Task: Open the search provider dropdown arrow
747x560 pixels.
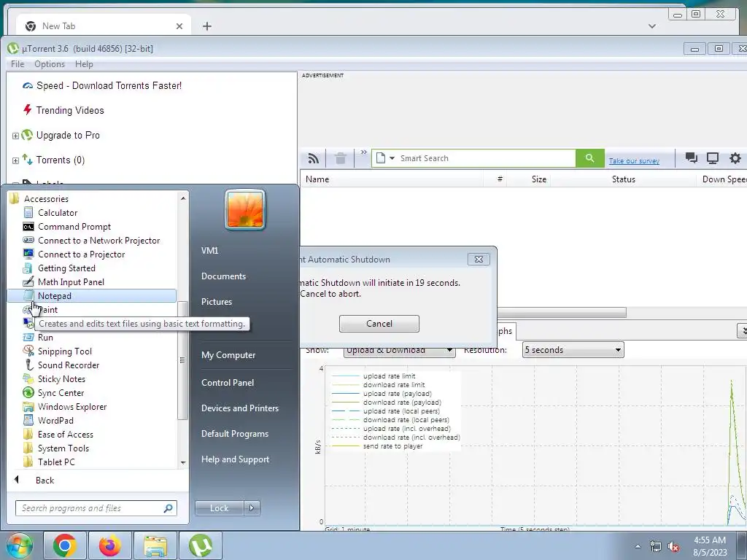Action: 392,158
